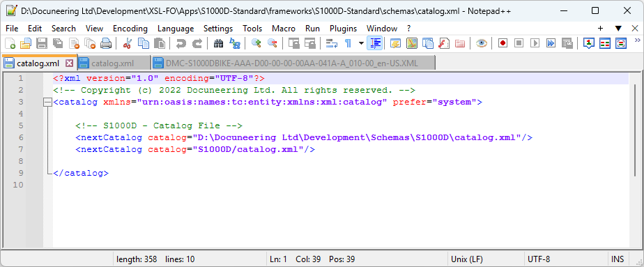Switch to the DMC-S1000DBIKE XML tab
This screenshot has width=644, height=267.
coord(293,63)
